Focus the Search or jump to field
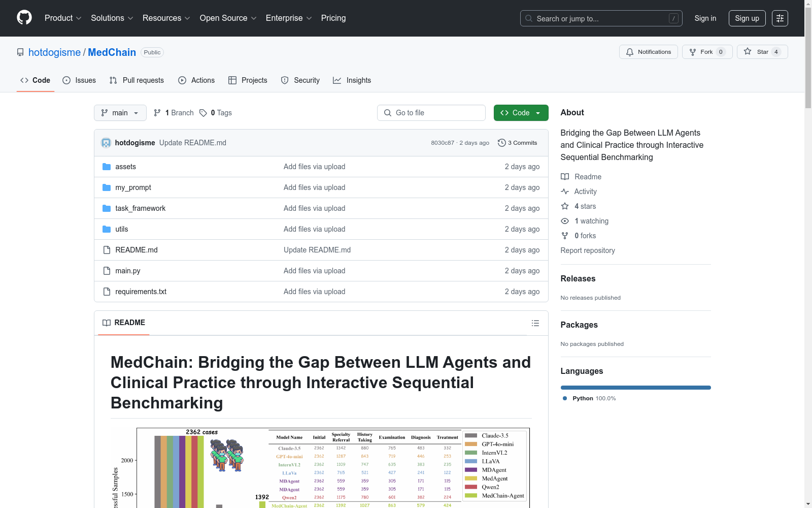812x508 pixels. tap(601, 18)
